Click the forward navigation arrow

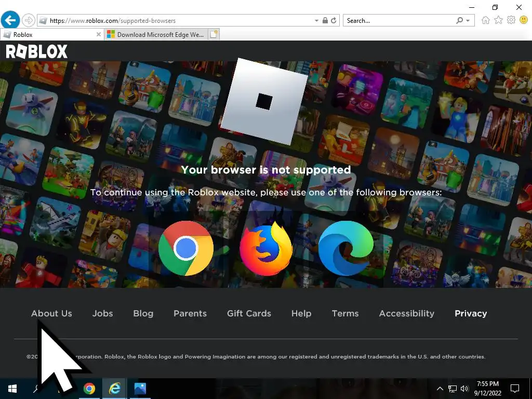[x=29, y=20]
